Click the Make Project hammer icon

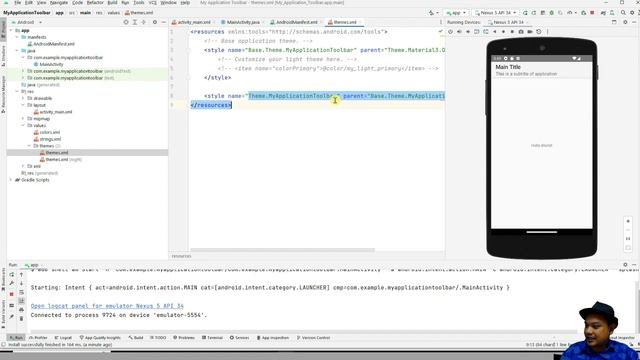pos(431,13)
